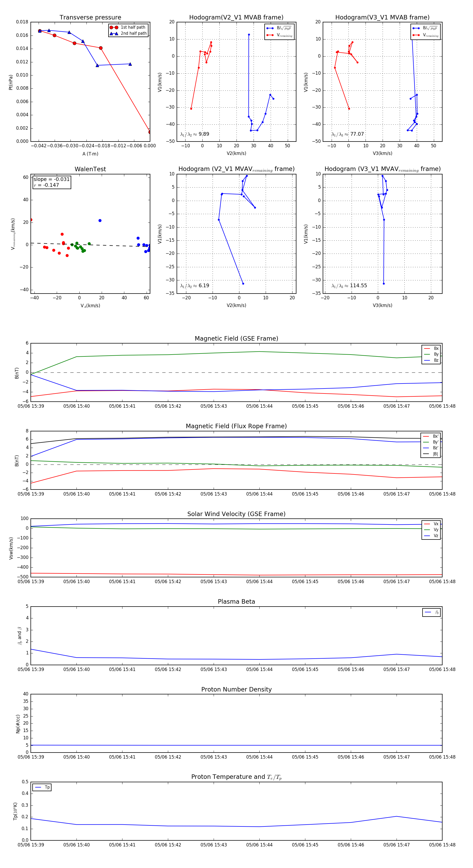Click the 'r = -0.147' annotation
This screenshot has height=868, width=473.
[x=47, y=185]
